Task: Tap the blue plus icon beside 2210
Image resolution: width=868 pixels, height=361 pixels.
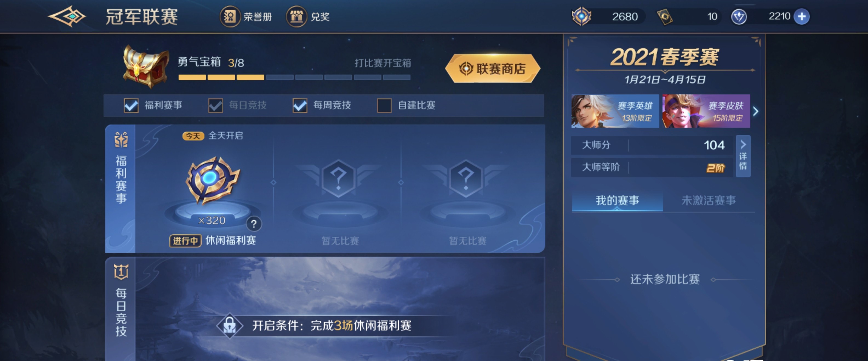Action: [802, 16]
